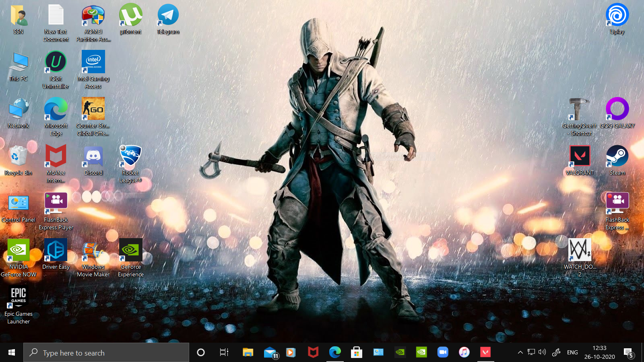The width and height of the screenshot is (644, 362).
Task: Open the volume control tray icon
Action: point(542,352)
